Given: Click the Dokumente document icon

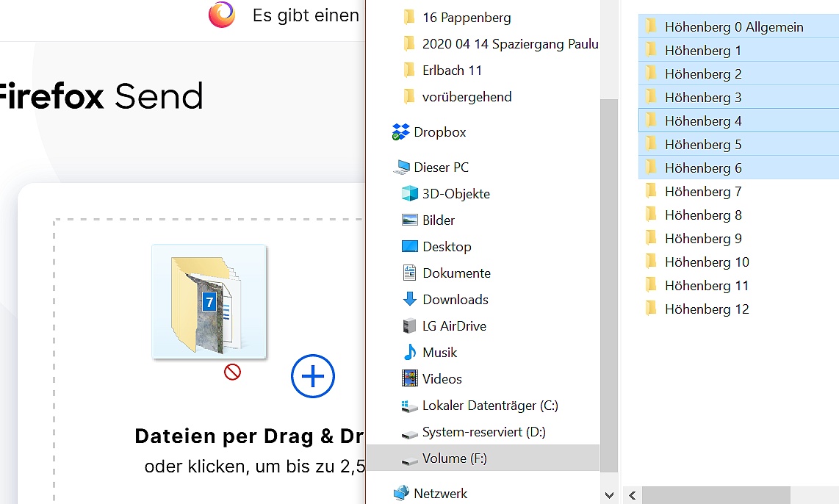Looking at the screenshot, I should [x=410, y=273].
